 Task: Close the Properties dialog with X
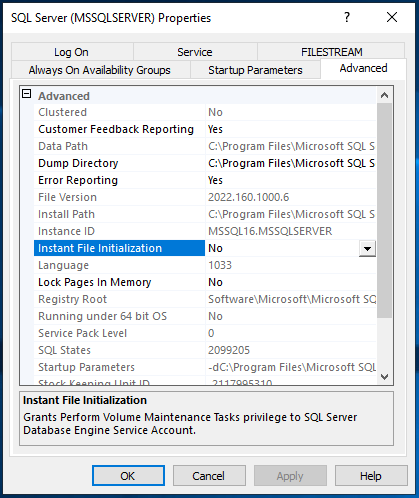392,17
